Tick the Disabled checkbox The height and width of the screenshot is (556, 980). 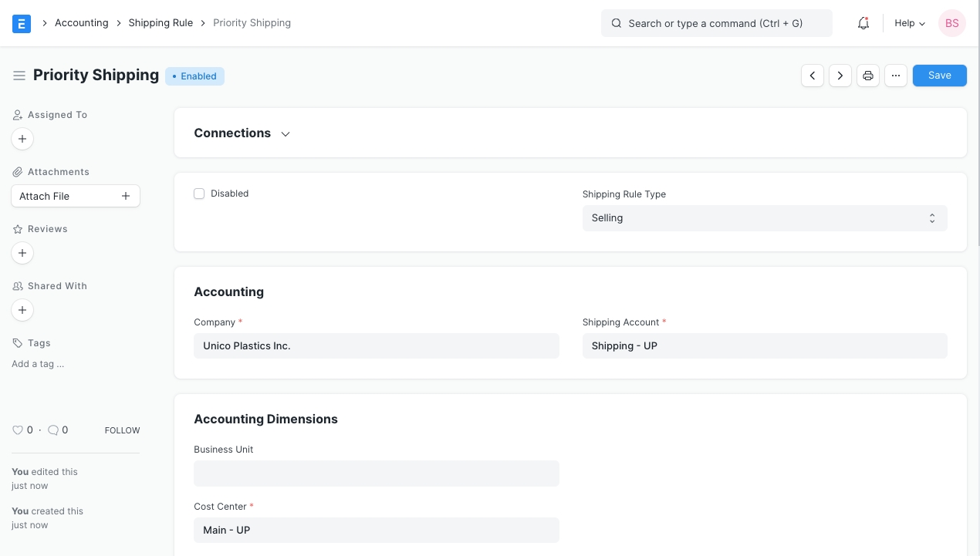(x=199, y=194)
